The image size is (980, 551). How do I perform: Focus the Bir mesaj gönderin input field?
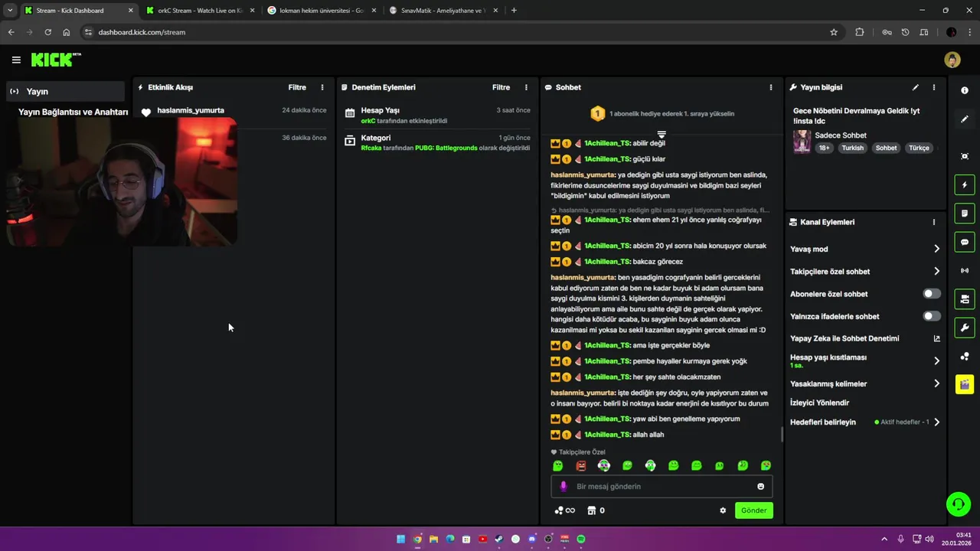pyautogui.click(x=661, y=487)
